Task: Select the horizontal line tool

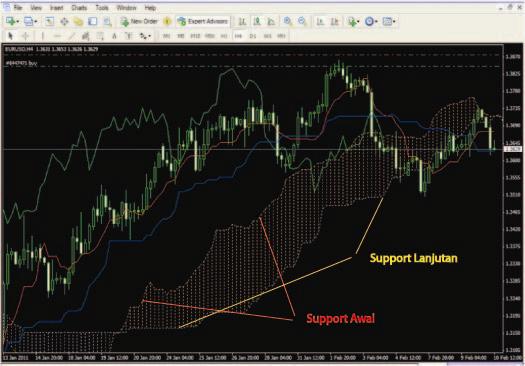Action: pos(57,36)
